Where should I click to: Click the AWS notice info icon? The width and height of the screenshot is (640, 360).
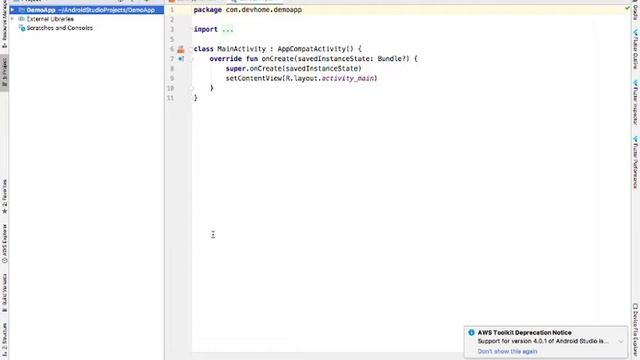point(471,333)
